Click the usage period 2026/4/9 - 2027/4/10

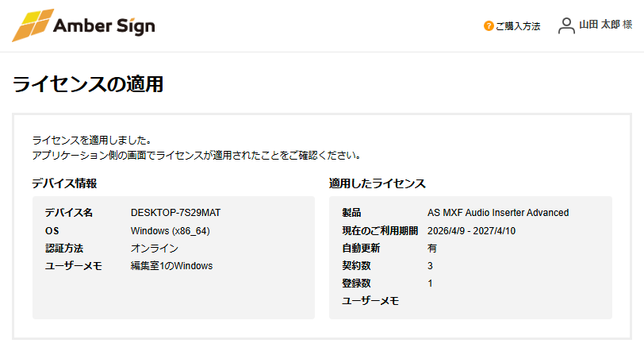pos(472,230)
